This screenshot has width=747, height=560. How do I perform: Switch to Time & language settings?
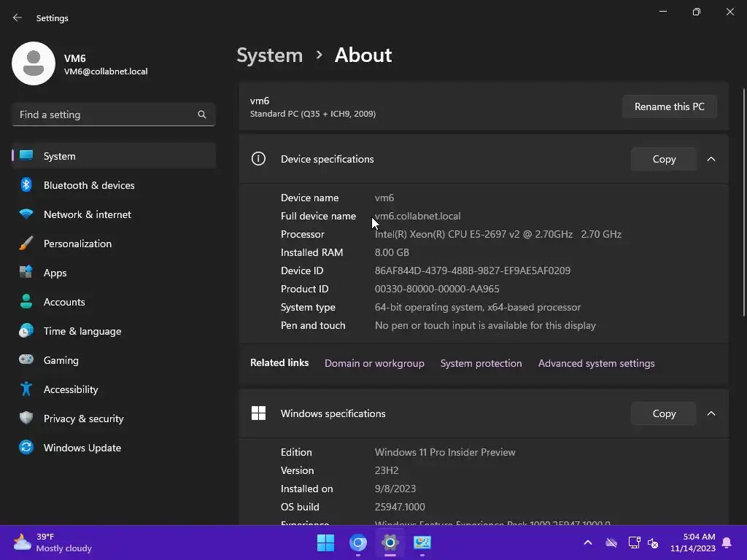(114, 331)
